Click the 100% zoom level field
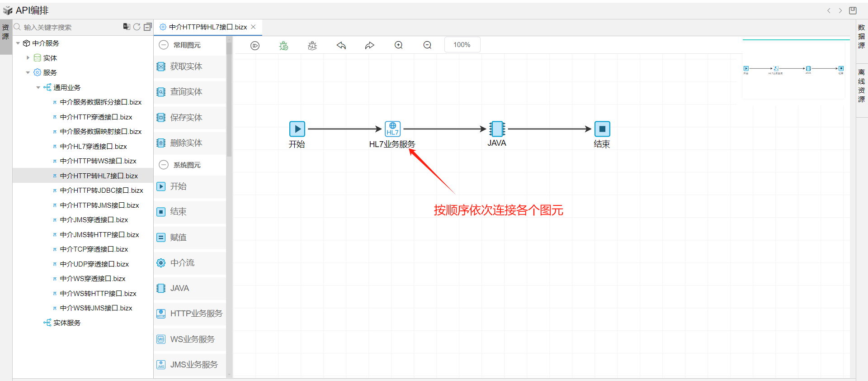The height and width of the screenshot is (381, 868). (462, 45)
